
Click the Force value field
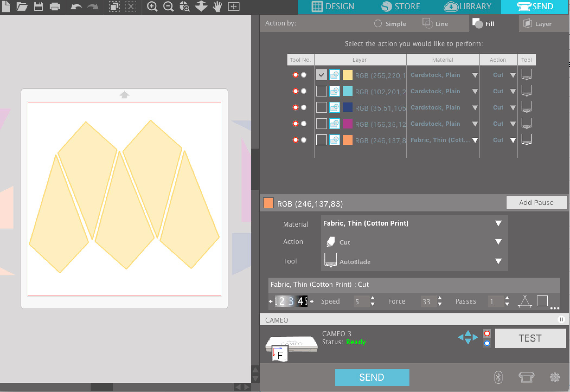click(x=428, y=301)
